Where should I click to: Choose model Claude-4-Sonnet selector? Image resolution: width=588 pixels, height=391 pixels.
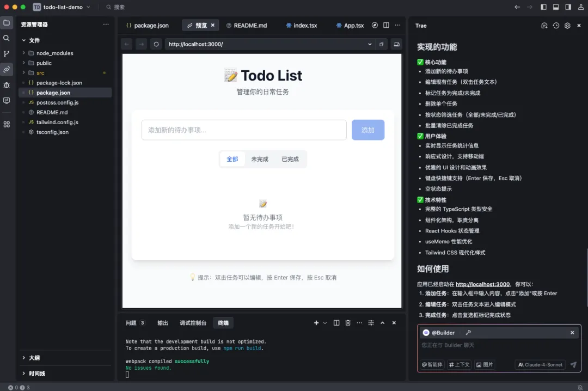point(540,364)
